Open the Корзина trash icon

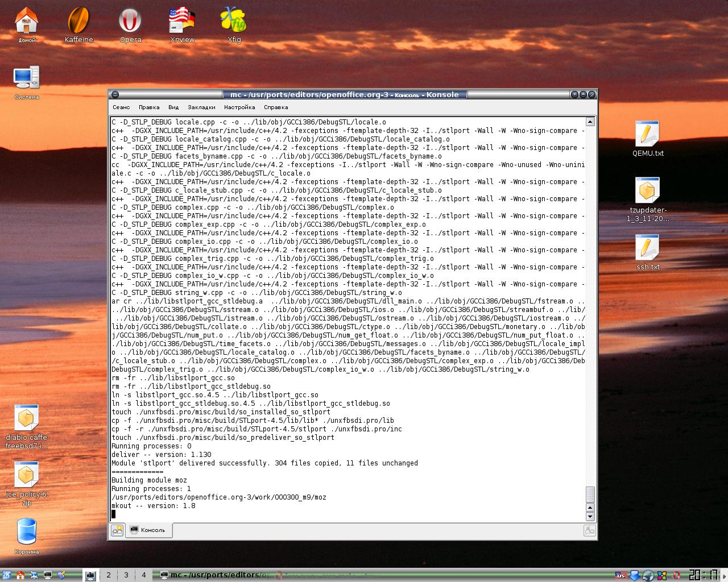(x=26, y=536)
